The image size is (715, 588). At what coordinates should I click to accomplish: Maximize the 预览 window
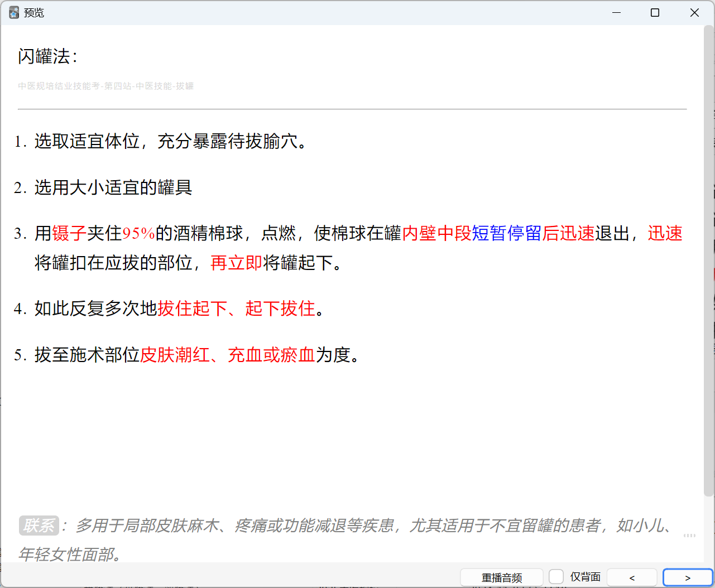click(655, 12)
